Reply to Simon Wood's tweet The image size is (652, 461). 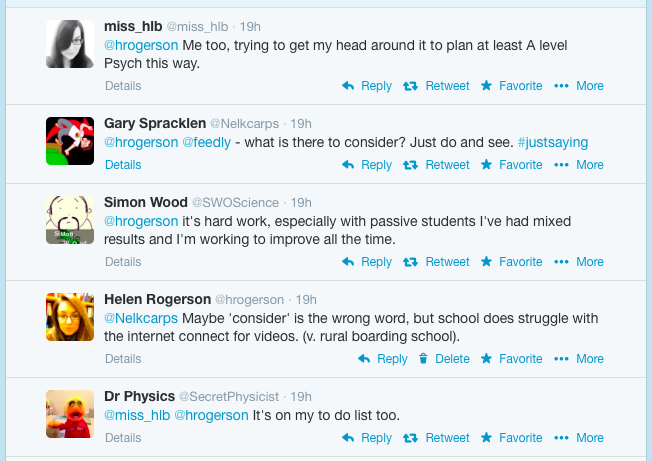[x=367, y=262]
